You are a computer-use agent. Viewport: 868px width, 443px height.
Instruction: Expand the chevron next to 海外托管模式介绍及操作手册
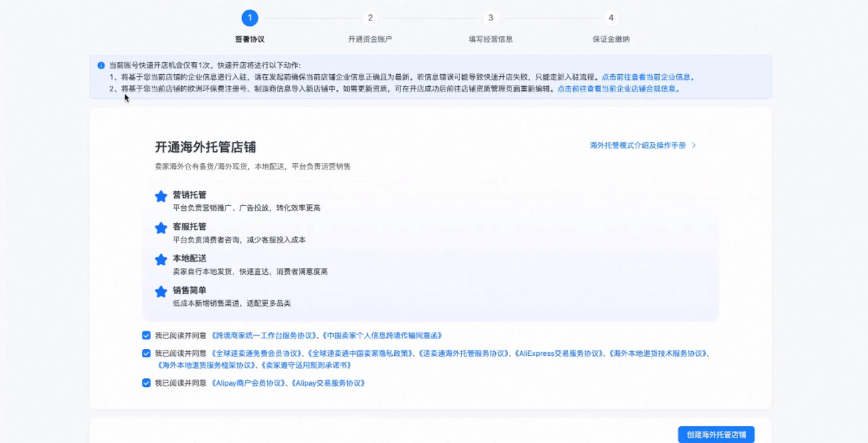coord(693,146)
